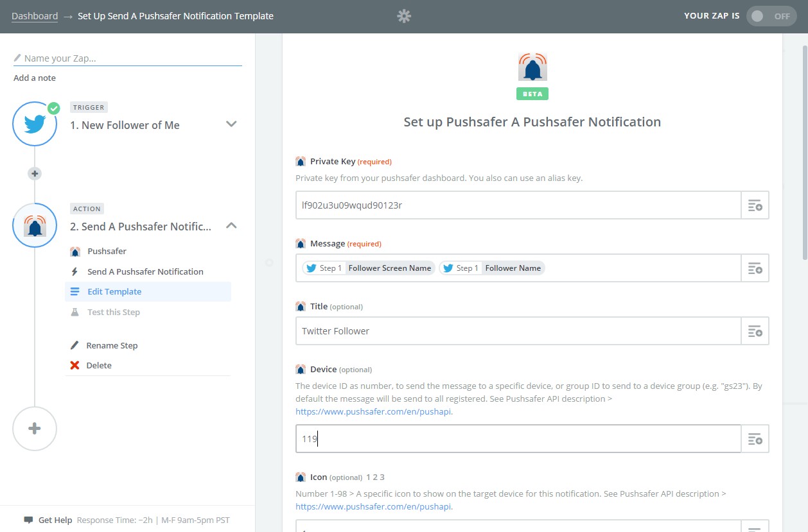Click the bell icon beside Device label
The width and height of the screenshot is (808, 532).
point(301,369)
